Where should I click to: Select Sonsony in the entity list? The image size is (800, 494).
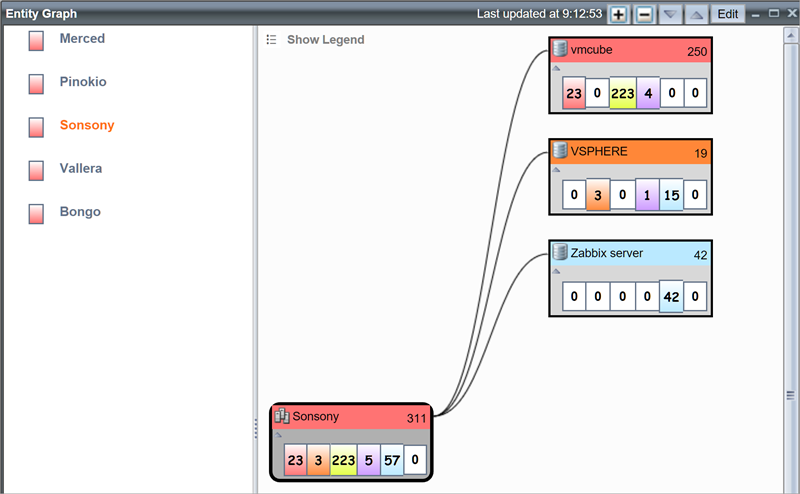pos(87,125)
